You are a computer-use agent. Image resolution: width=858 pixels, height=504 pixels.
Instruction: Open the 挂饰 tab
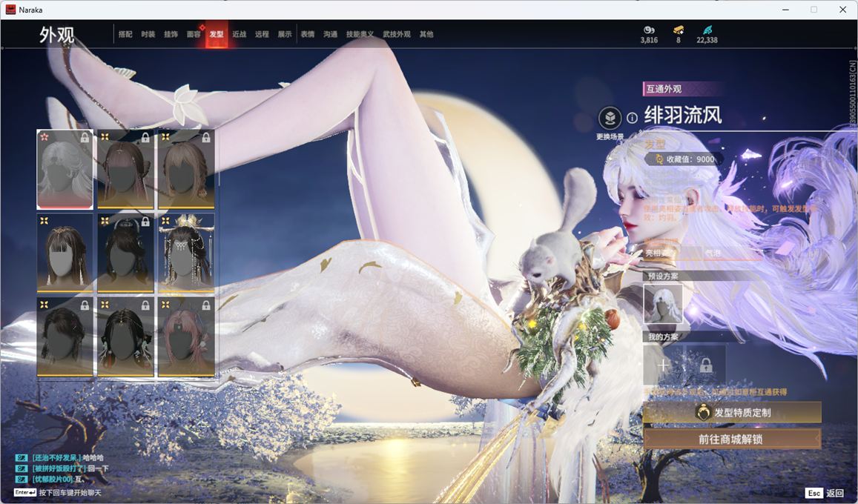click(x=171, y=34)
